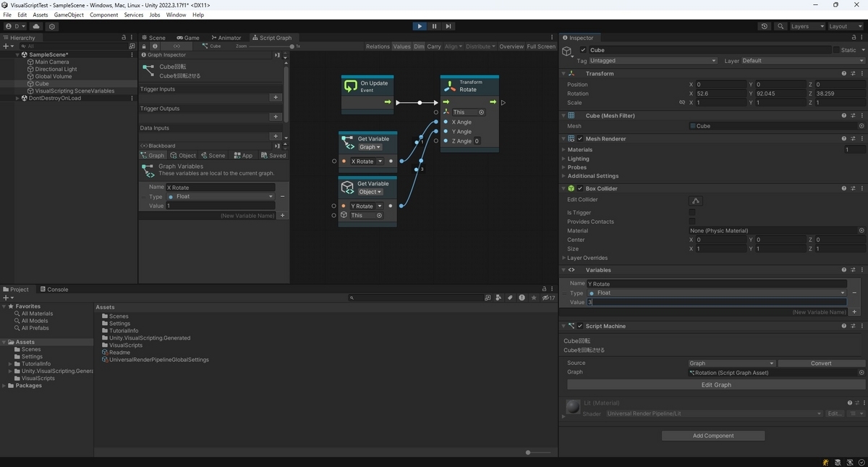Screen dimensions: 868x467
Task: Open the Component menu
Action: point(103,14)
